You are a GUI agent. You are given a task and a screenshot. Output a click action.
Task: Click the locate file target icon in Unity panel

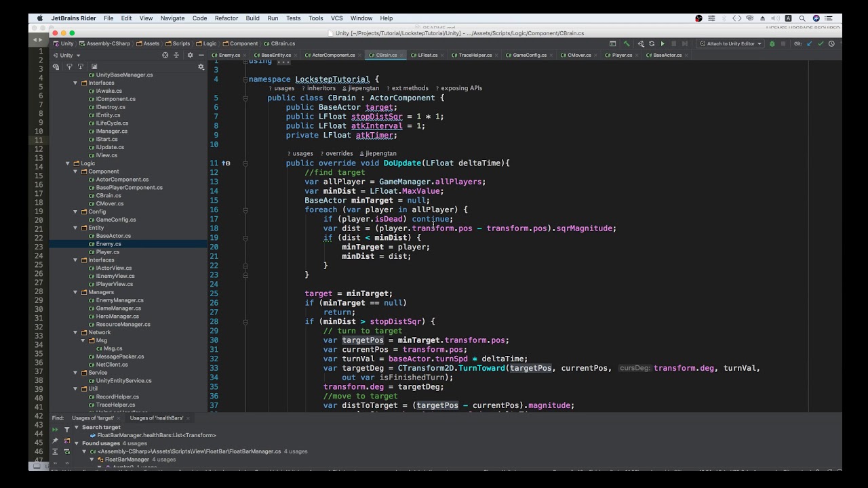(165, 55)
